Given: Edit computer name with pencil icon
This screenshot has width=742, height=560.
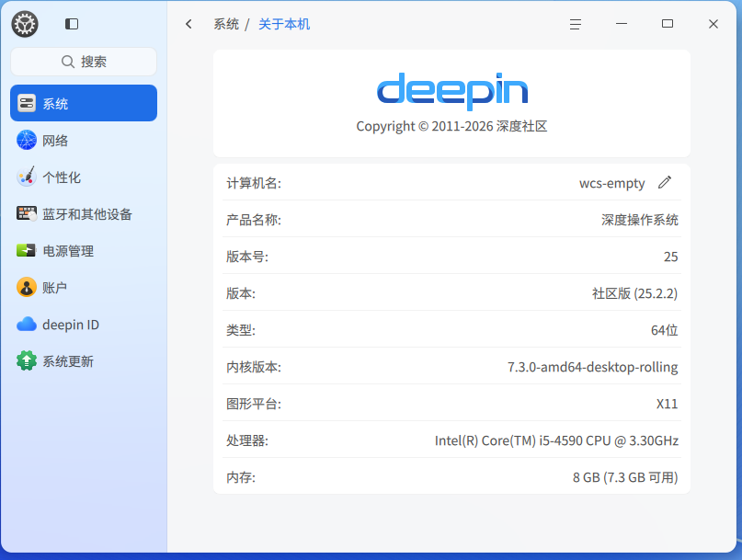Looking at the screenshot, I should (665, 182).
